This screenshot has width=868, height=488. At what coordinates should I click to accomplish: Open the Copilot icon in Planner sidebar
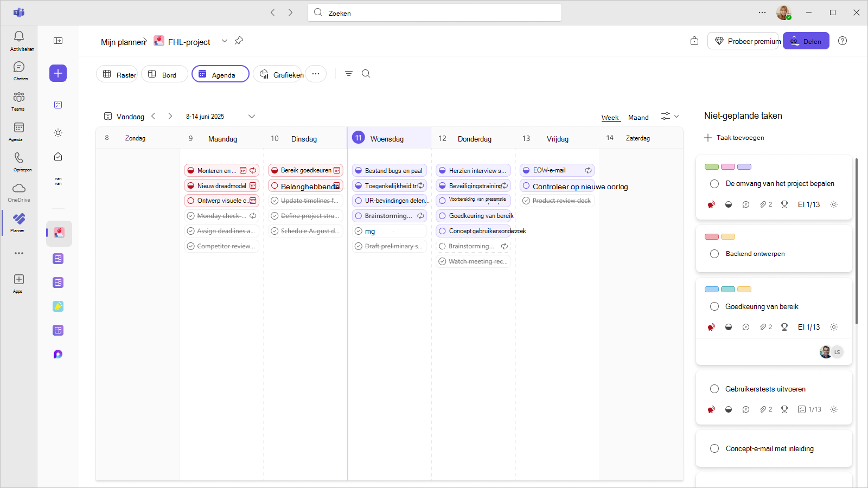pyautogui.click(x=58, y=354)
